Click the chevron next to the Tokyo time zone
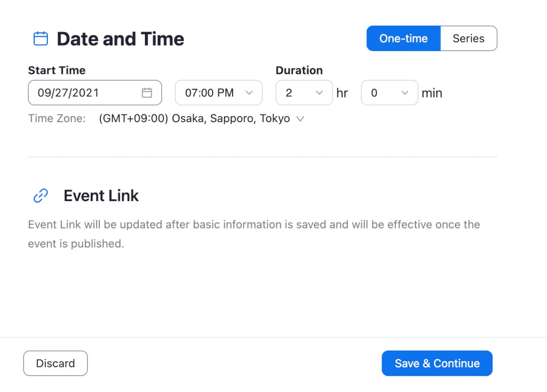The height and width of the screenshot is (392, 547). coord(300,119)
